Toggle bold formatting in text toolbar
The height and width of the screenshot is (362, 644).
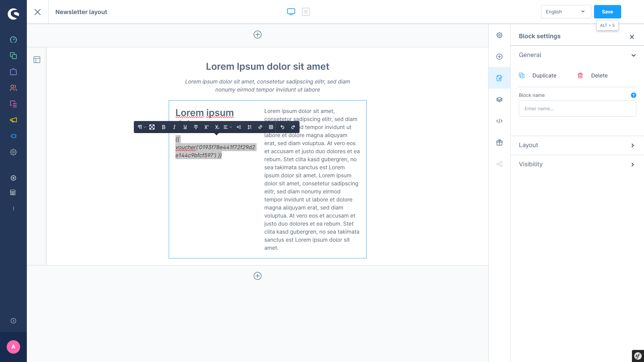(x=164, y=127)
